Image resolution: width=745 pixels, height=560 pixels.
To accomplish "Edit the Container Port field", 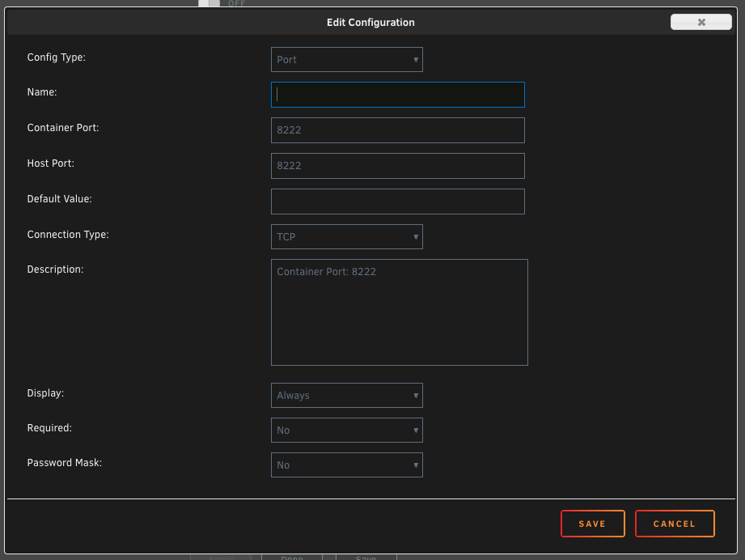I will [x=398, y=130].
